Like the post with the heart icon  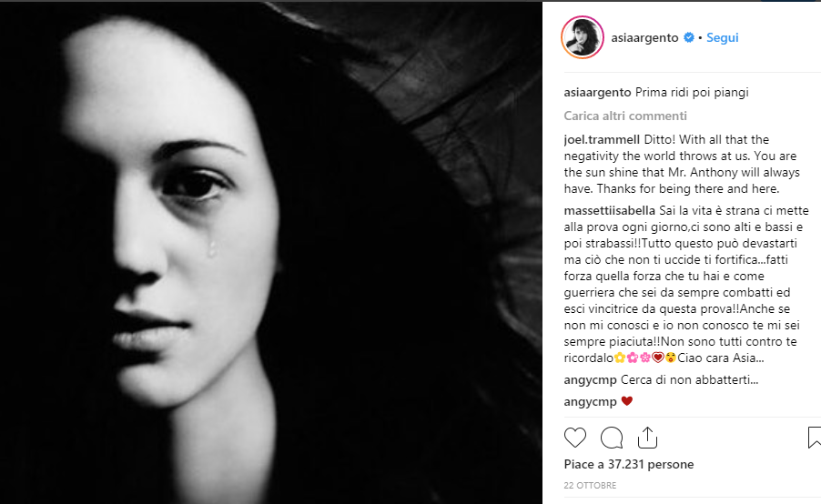coord(575,438)
